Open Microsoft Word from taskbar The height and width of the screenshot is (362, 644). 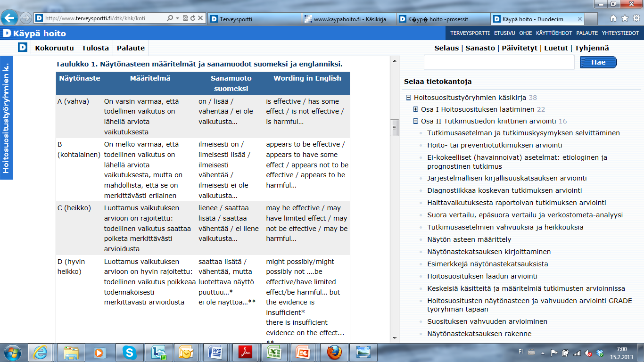pos(216,352)
